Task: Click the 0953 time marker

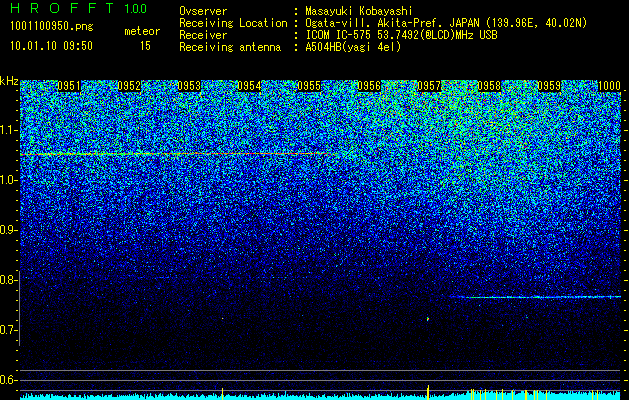Action: click(x=189, y=86)
